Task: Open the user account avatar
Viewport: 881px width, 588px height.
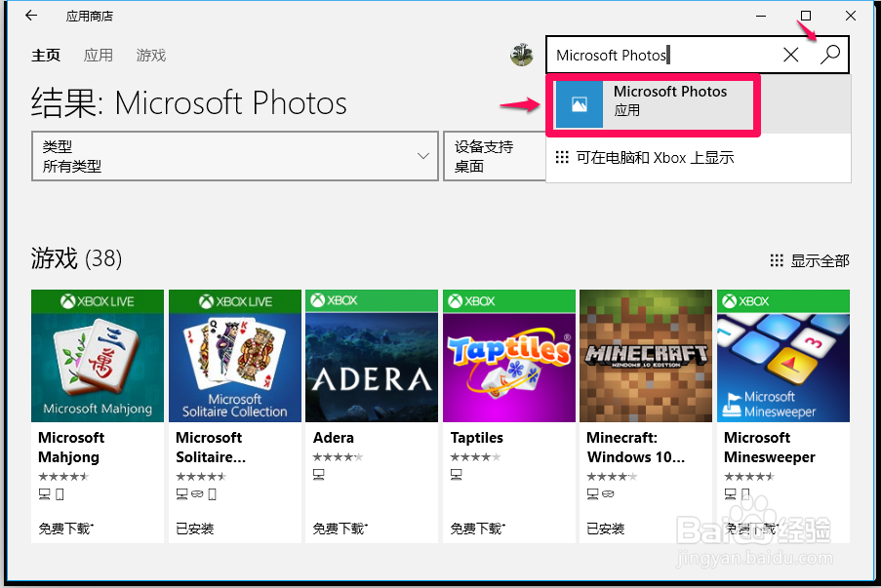Action: coord(521,55)
